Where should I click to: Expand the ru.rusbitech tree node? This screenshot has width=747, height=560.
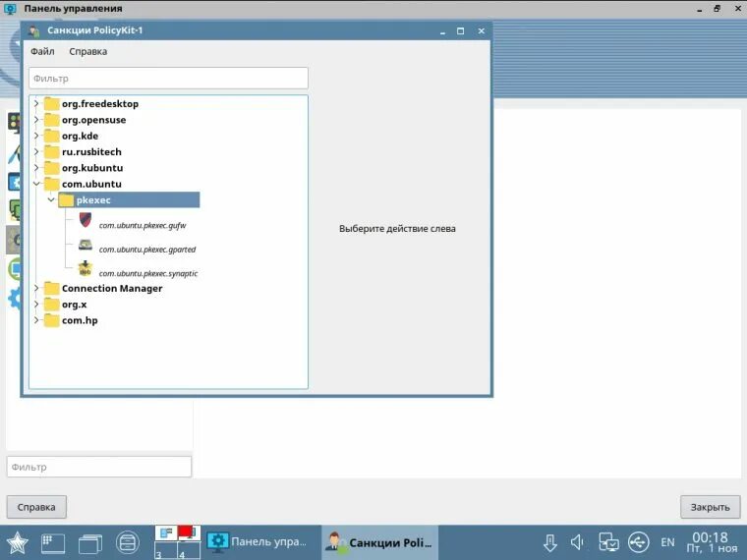pos(36,152)
